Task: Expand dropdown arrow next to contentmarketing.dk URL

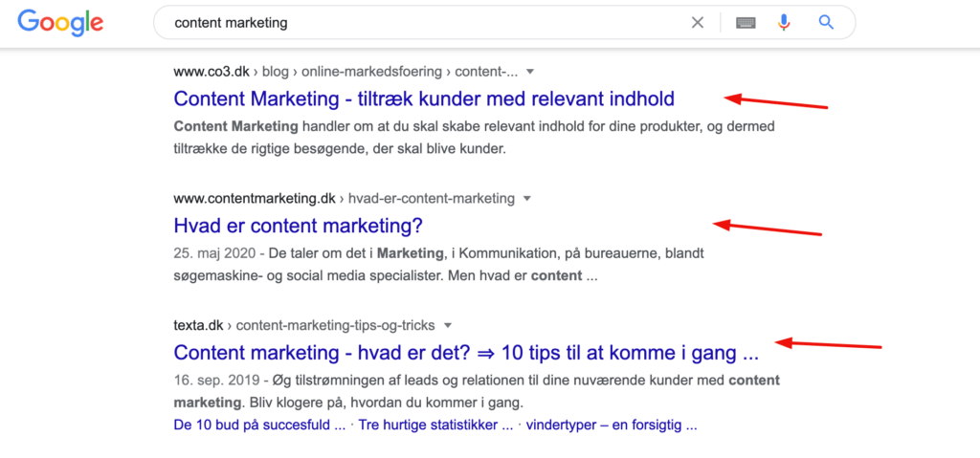Action: point(527,199)
